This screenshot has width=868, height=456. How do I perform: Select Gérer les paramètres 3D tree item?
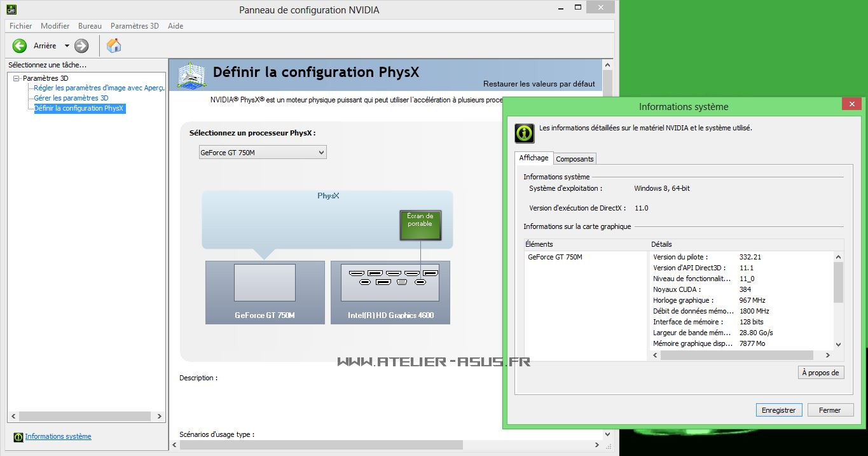pos(71,98)
